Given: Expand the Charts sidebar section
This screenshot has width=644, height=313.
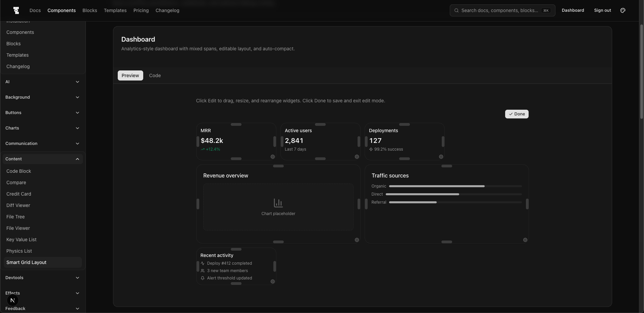Looking at the screenshot, I should [43, 128].
